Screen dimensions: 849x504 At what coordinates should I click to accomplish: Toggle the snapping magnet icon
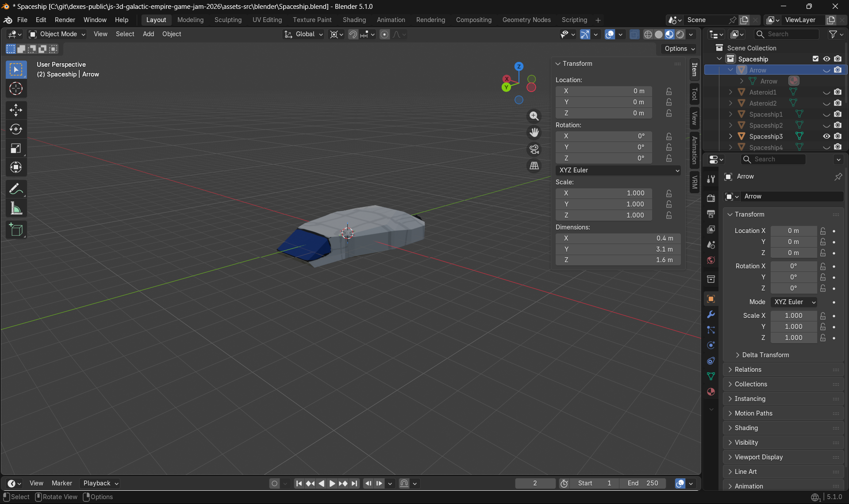(x=353, y=34)
